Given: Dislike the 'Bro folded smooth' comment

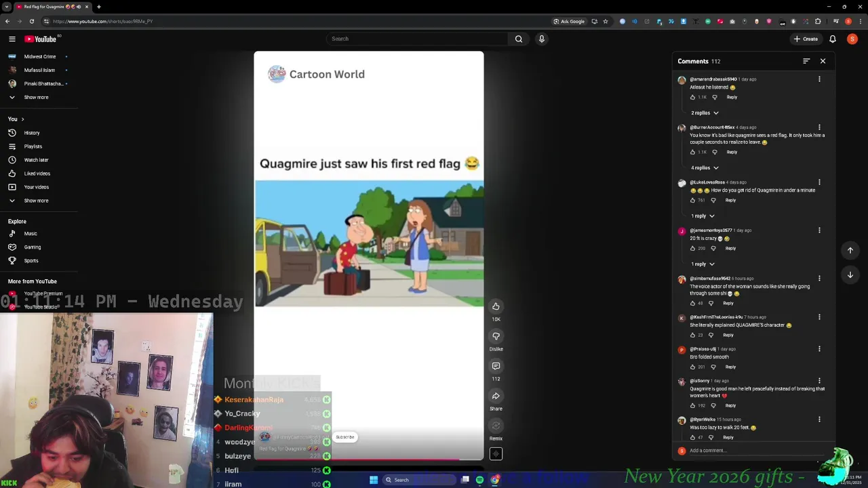Looking at the screenshot, I should (x=713, y=367).
